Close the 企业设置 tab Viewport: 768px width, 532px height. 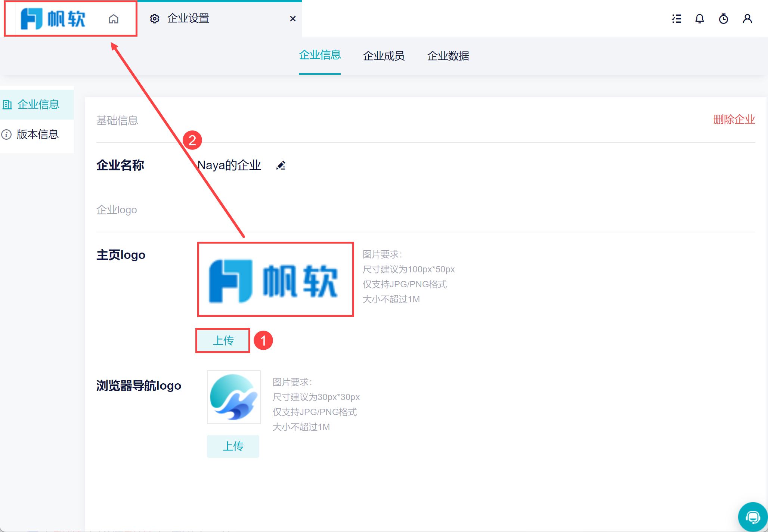(x=293, y=19)
